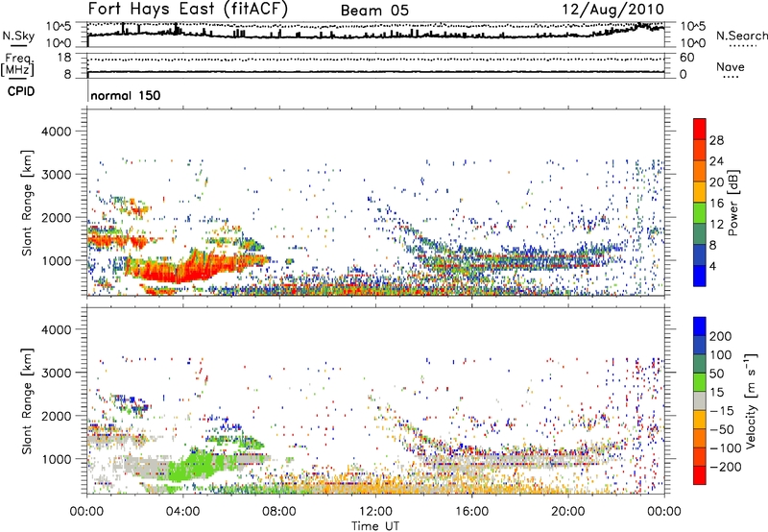Click the "12:00" time tick label

pyautogui.click(x=375, y=512)
